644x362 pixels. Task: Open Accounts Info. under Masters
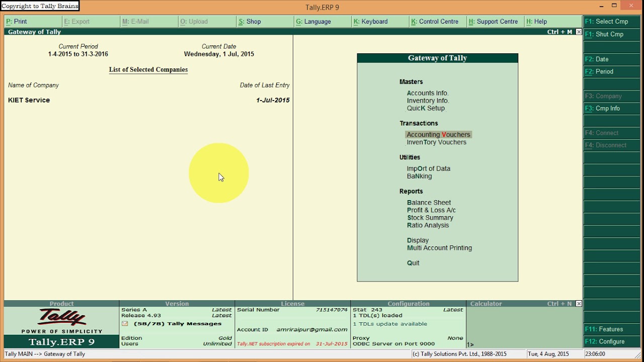pos(428,93)
